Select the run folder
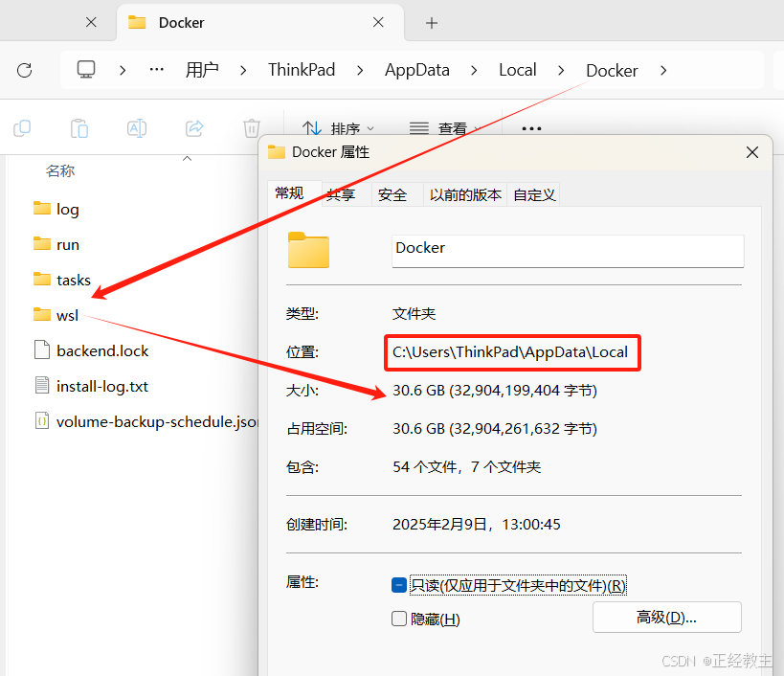The width and height of the screenshot is (784, 676). 56,244
